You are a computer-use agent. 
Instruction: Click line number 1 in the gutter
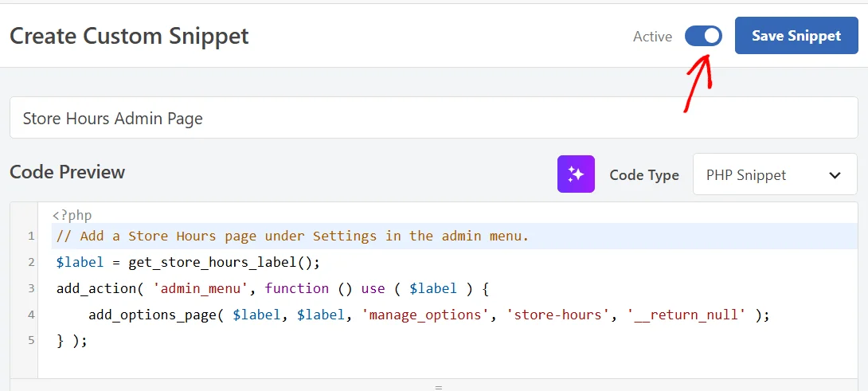[31, 237]
